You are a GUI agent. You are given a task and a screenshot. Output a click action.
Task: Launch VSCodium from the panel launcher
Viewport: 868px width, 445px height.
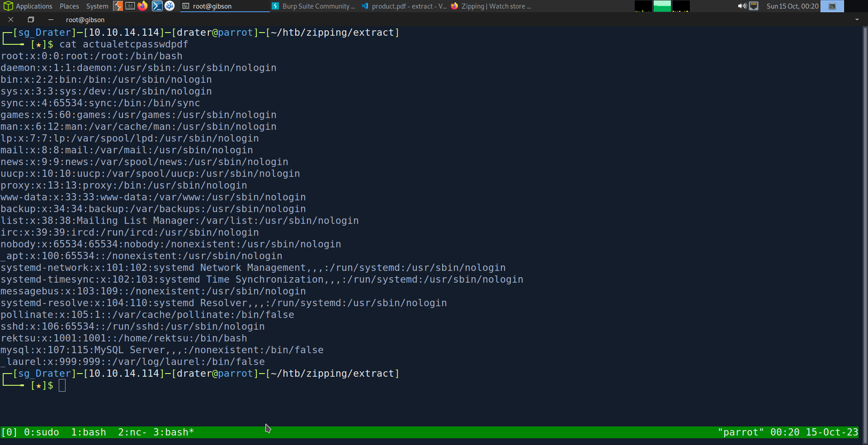170,6
